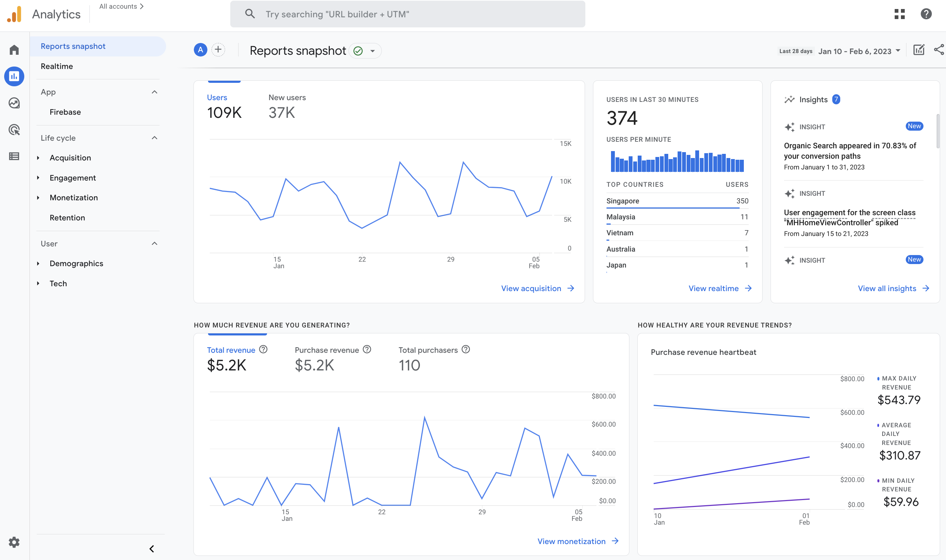Expand the Acquisition reports
The height and width of the screenshot is (560, 946).
[x=38, y=158]
